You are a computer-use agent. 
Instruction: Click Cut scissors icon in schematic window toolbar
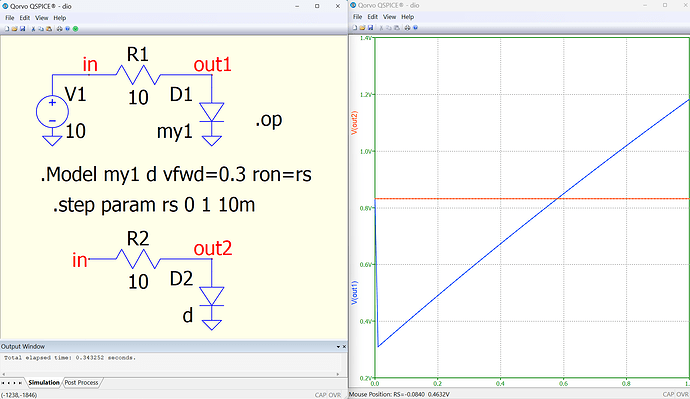tap(33, 29)
